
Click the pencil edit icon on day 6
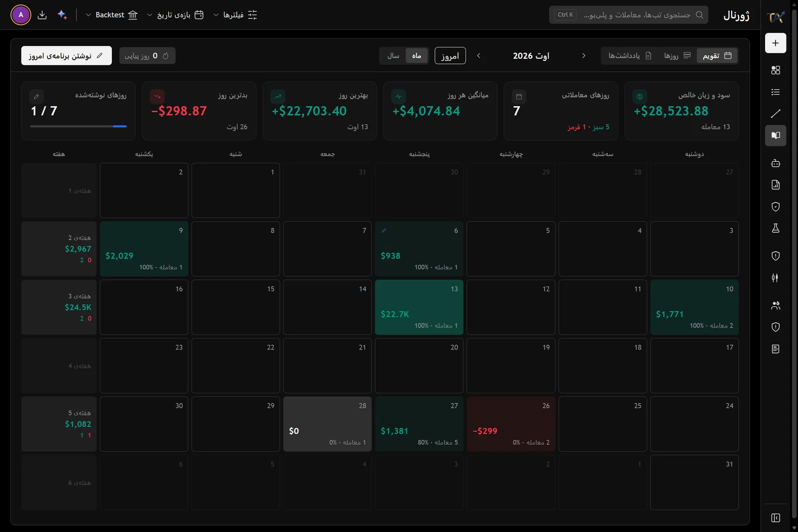384,231
